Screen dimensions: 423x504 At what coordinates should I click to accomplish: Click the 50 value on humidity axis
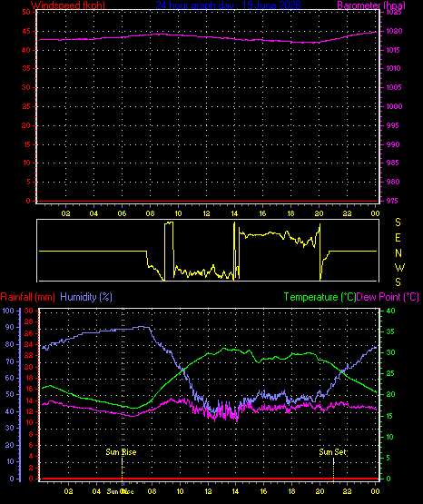pyautogui.click(x=10, y=394)
